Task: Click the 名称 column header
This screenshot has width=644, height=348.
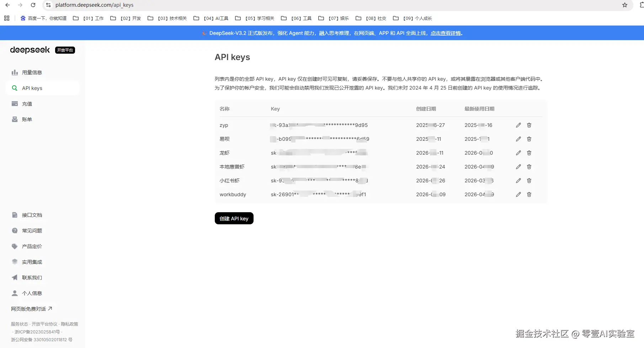Action: [x=224, y=109]
